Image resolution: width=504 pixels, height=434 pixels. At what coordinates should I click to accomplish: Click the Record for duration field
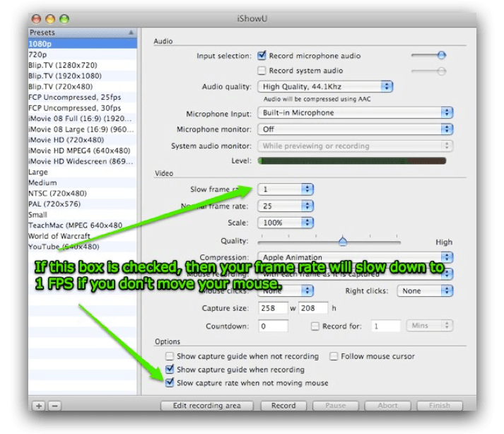pos(385,326)
